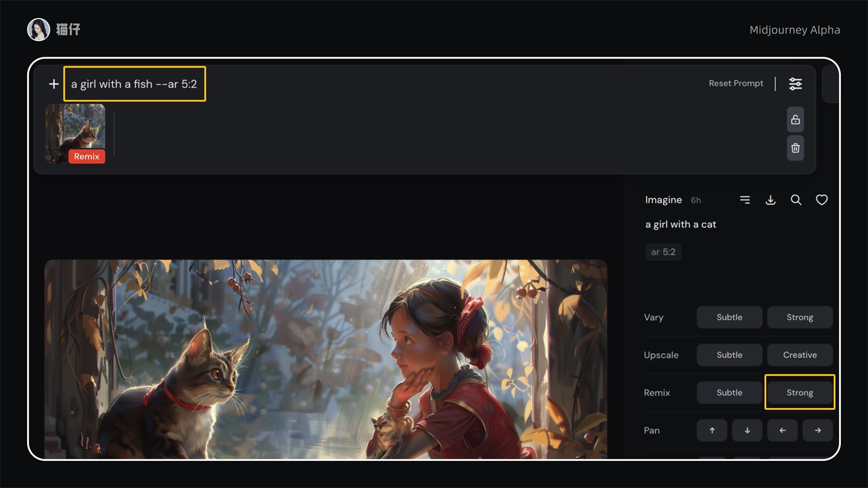Download the image with the download icon
The width and height of the screenshot is (868, 488).
[x=770, y=200]
